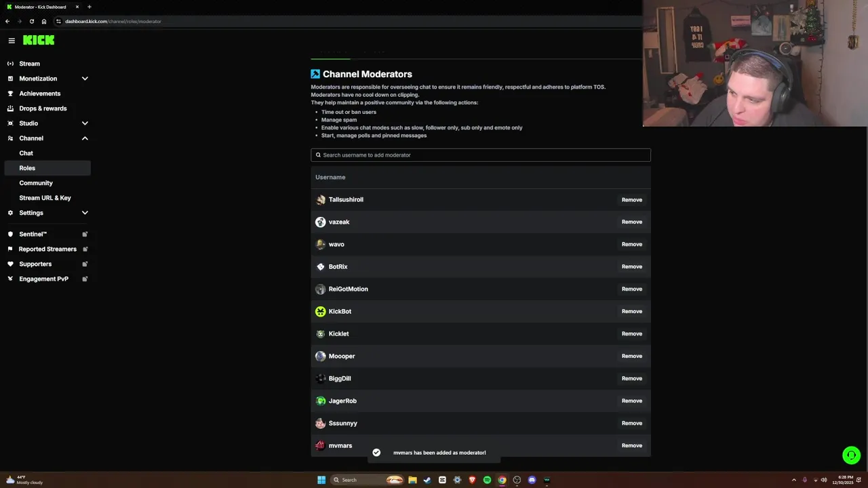Image resolution: width=868 pixels, height=488 pixels.
Task: Open external link icon next to Sentinel
Action: point(85,234)
